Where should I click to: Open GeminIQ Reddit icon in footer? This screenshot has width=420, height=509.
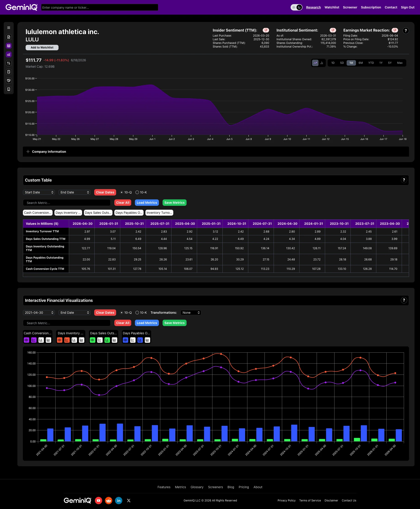click(109, 500)
